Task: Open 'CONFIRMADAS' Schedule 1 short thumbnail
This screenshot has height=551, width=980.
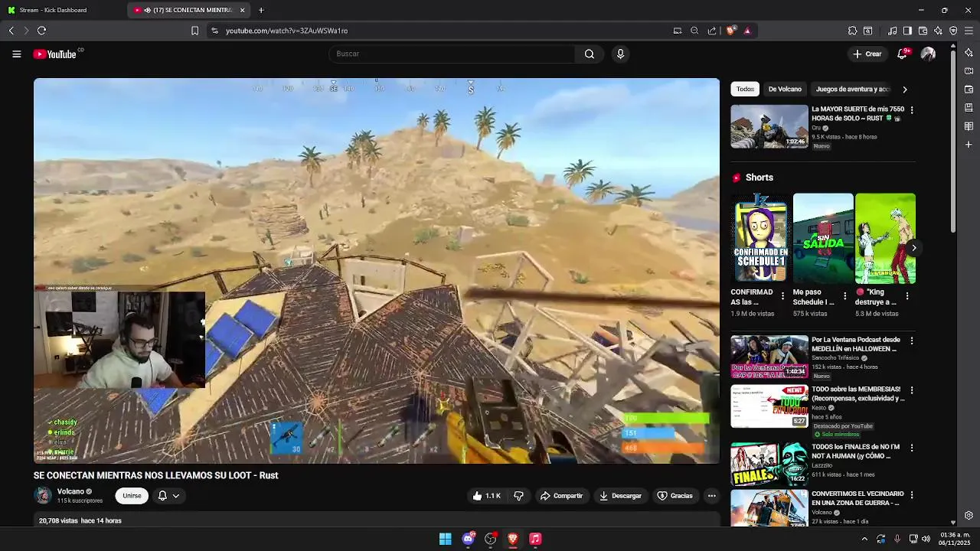Action: (x=760, y=238)
